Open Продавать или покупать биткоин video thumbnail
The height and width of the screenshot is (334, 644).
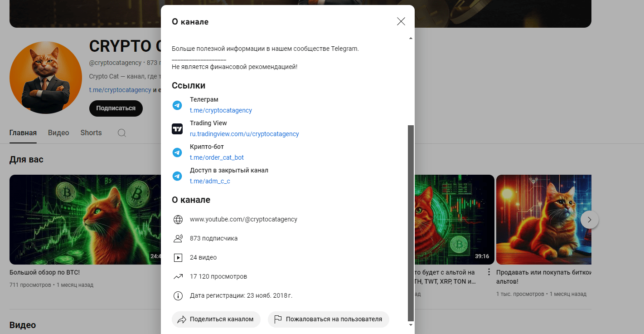coord(544,220)
